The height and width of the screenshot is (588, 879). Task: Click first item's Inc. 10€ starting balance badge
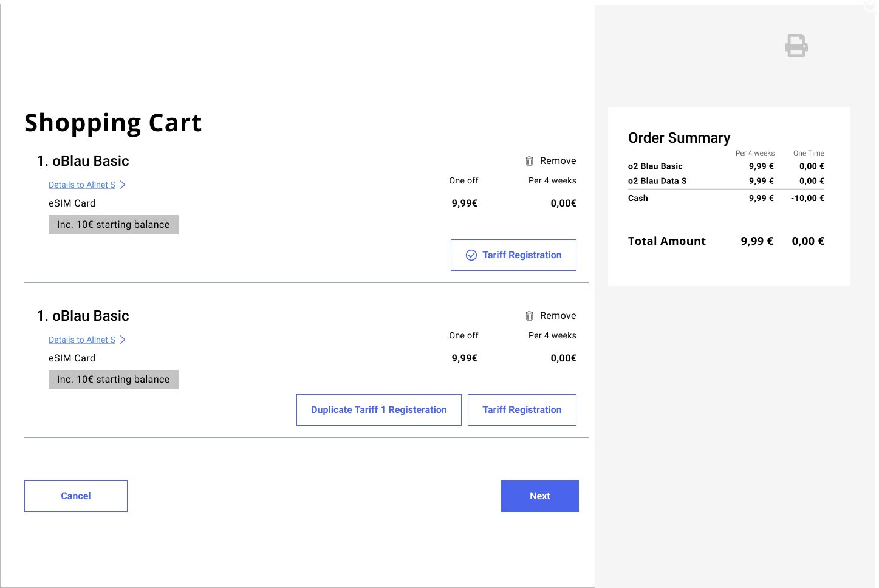coord(114,225)
